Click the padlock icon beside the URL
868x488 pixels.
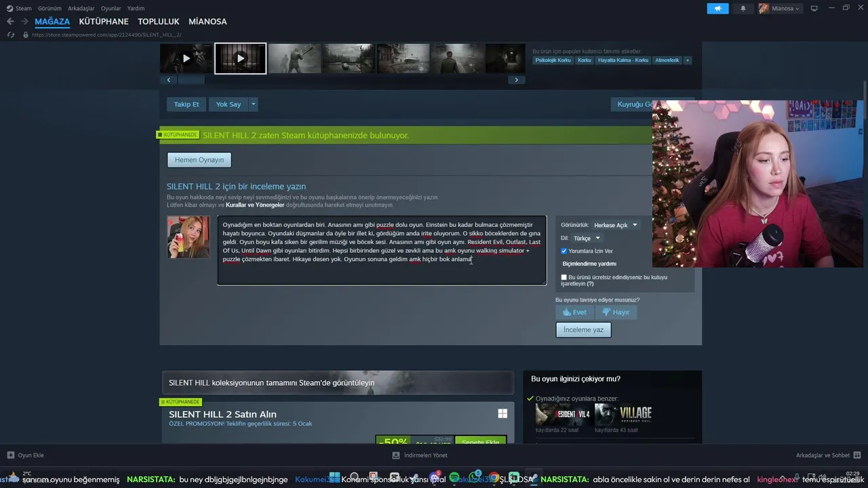pyautogui.click(x=26, y=35)
